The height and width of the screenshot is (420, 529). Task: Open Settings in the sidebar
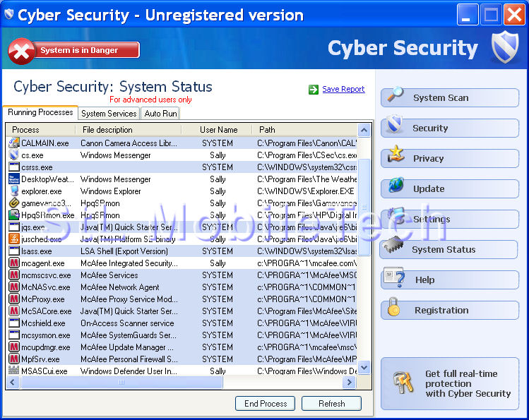click(449, 220)
